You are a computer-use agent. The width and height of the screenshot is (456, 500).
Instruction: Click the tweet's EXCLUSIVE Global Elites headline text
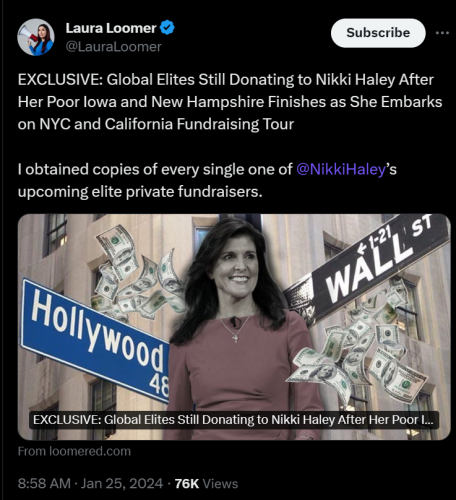click(230, 102)
